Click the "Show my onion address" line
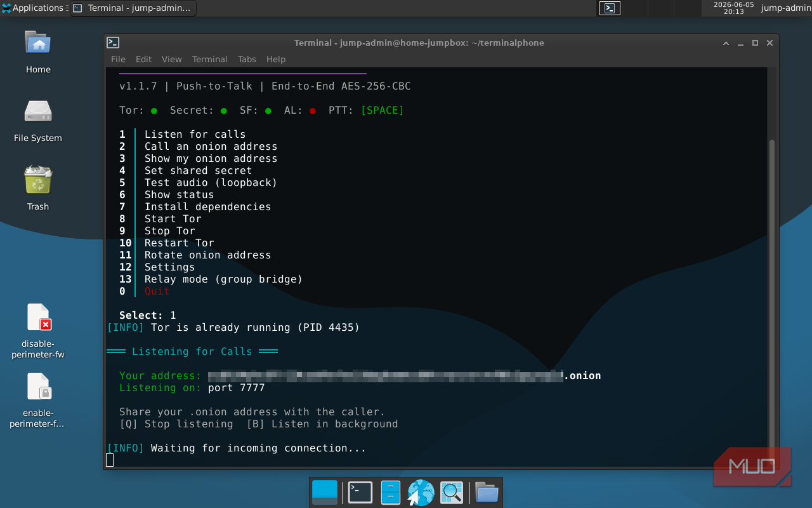The height and width of the screenshot is (508, 812). [x=211, y=158]
